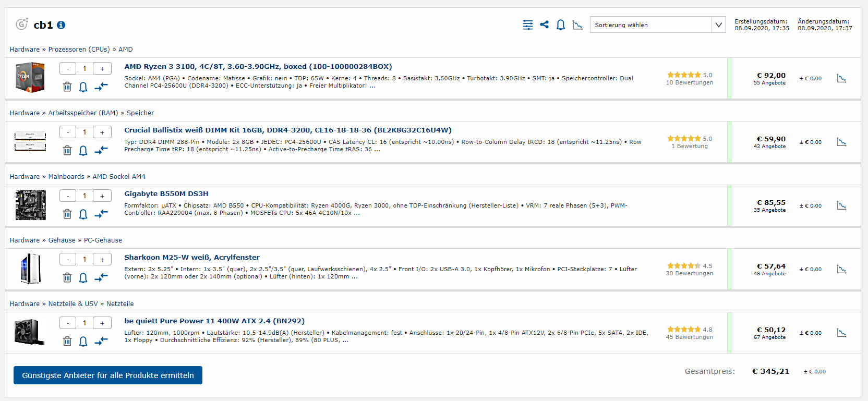The height and width of the screenshot is (401, 868).
Task: Delete AMD Ryzen 3 3100 from list
Action: pyautogui.click(x=67, y=87)
